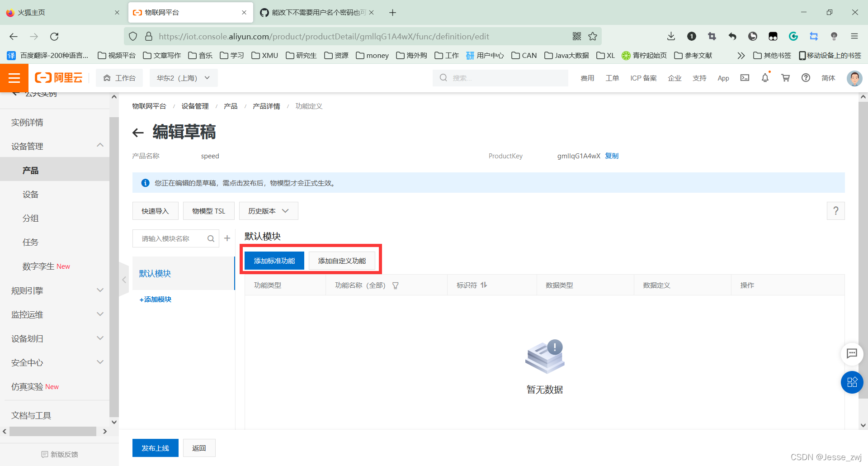Select 设备 in the sidebar menu
Viewport: 868px width, 466px height.
click(x=31, y=195)
